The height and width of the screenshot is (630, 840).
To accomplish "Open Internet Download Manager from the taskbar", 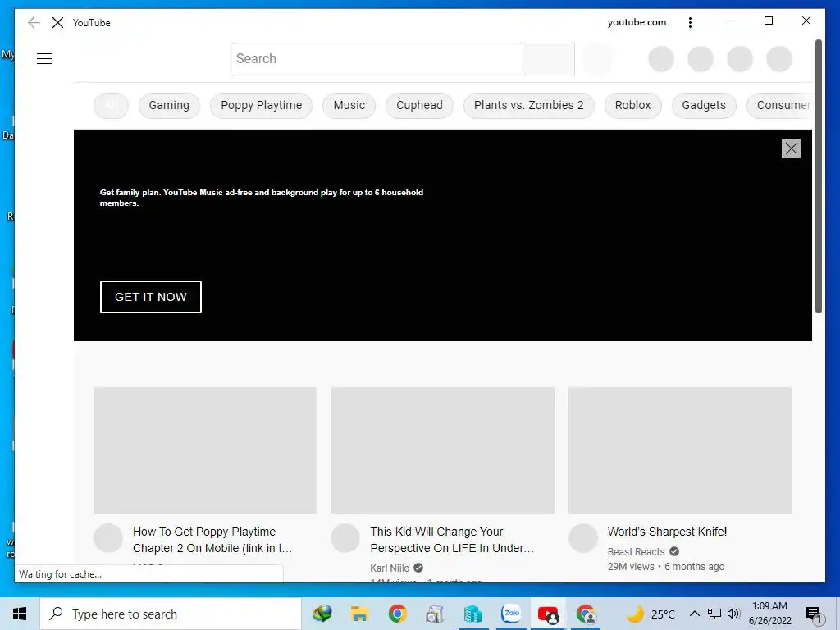I will tap(322, 614).
